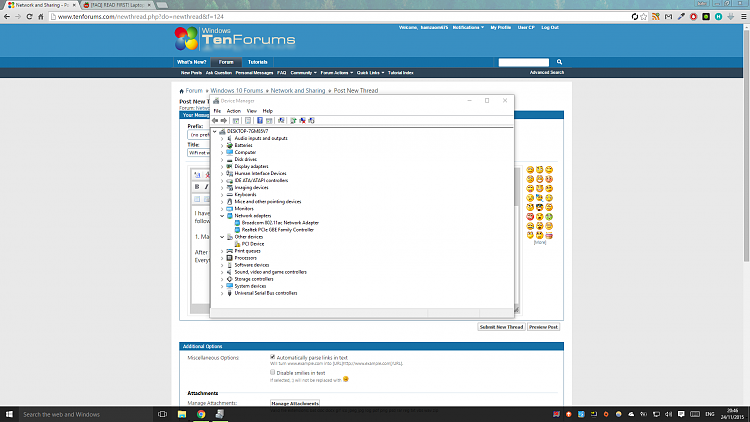Click forum search magnifier icon
The image size is (750, 422).
[x=559, y=62]
